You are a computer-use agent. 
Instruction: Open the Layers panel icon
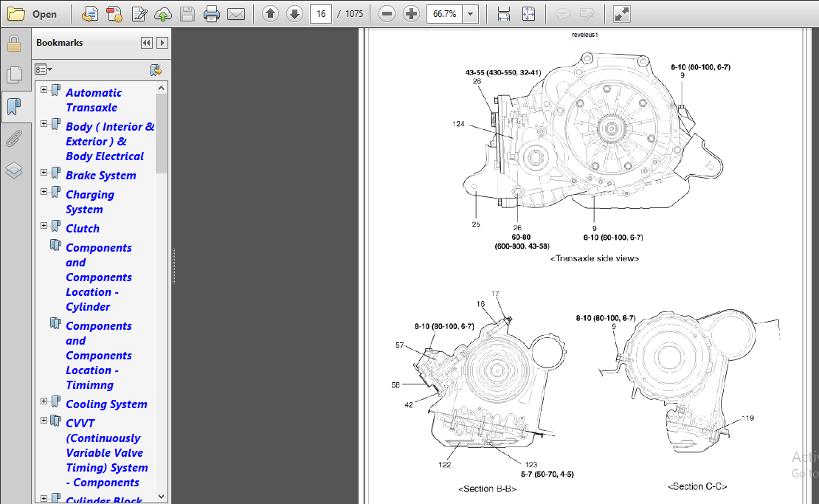pyautogui.click(x=14, y=170)
